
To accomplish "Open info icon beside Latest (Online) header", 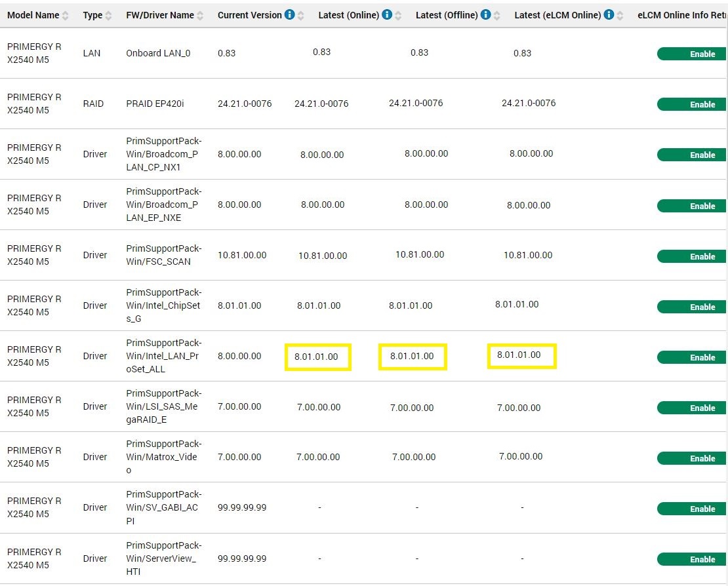I will pos(386,15).
